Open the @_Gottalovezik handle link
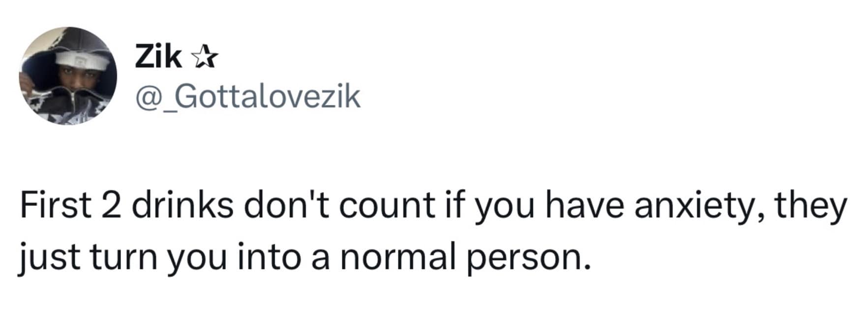This screenshot has height=333, width=868. click(x=248, y=97)
